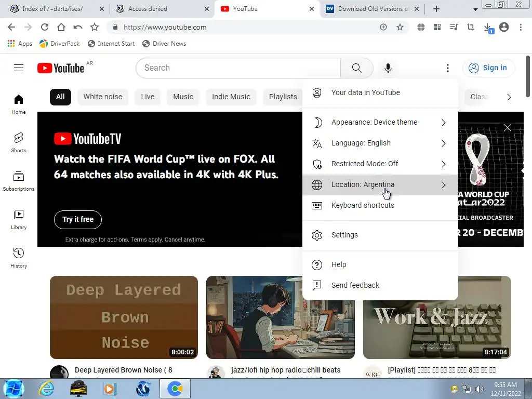
Task: Click the plus circle icon in address bar
Action: (x=383, y=27)
